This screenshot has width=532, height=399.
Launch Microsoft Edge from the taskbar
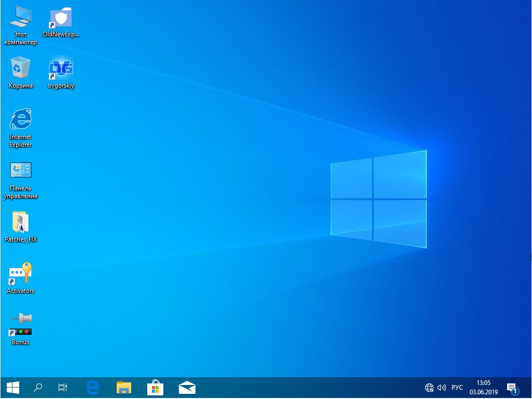click(x=92, y=387)
